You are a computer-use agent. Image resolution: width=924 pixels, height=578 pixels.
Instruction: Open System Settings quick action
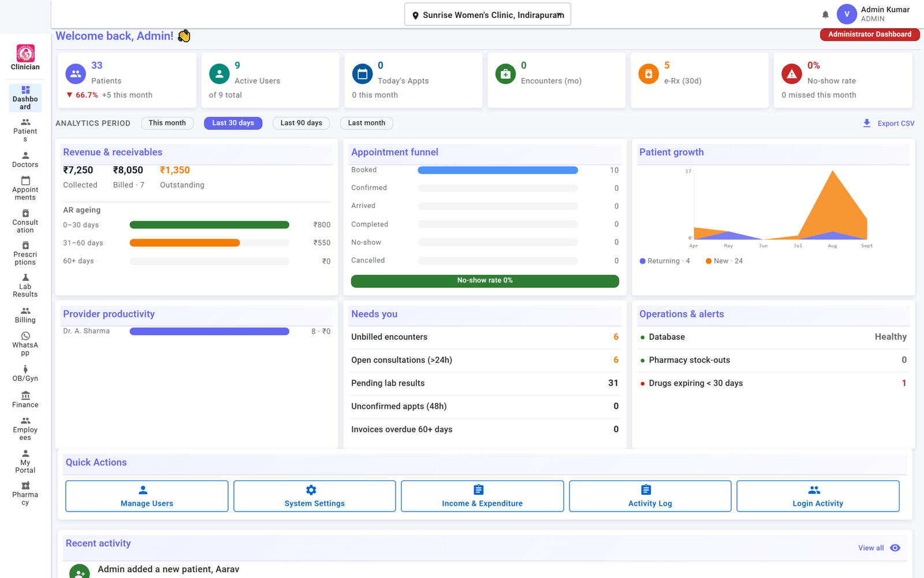[x=315, y=496]
